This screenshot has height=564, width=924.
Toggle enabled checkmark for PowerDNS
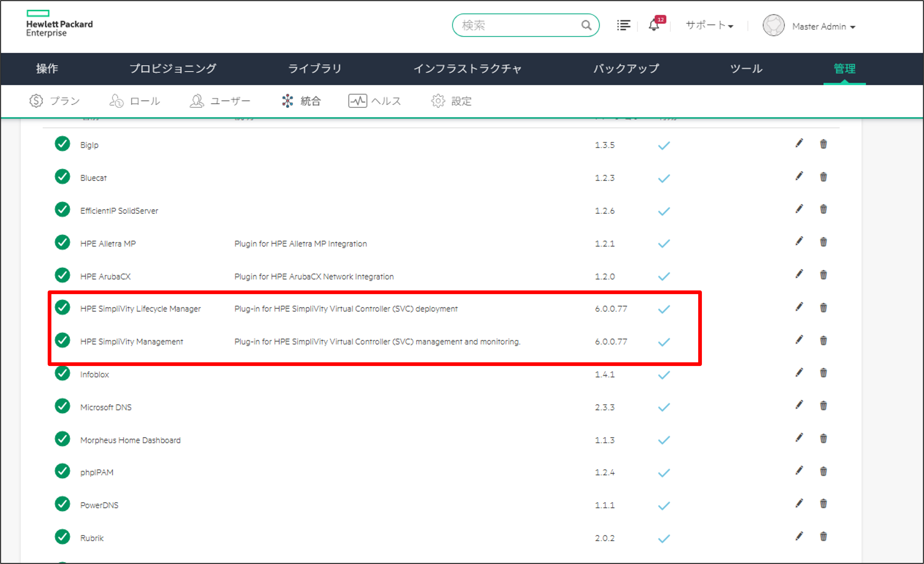click(x=664, y=506)
